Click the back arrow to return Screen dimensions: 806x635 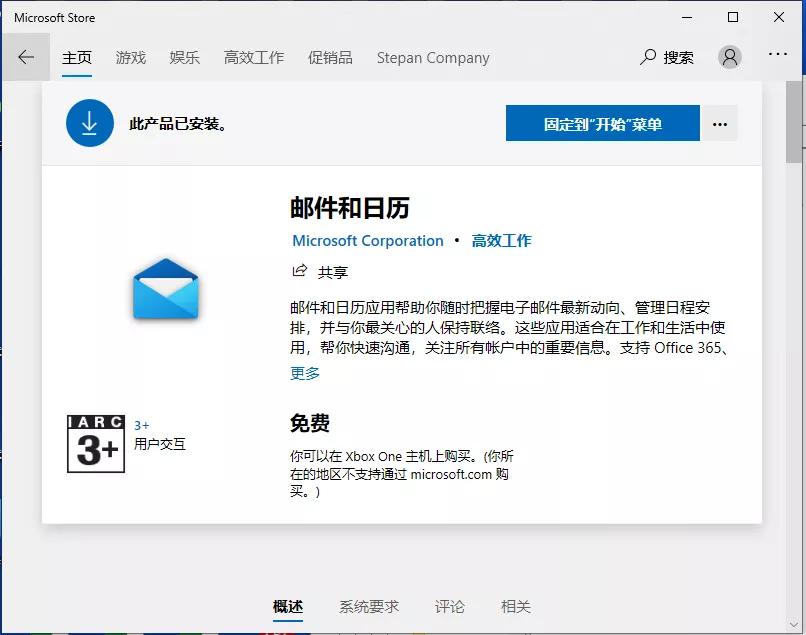pyautogui.click(x=26, y=57)
